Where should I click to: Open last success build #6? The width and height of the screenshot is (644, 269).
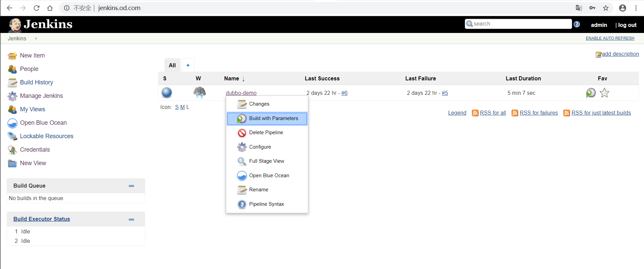point(345,93)
